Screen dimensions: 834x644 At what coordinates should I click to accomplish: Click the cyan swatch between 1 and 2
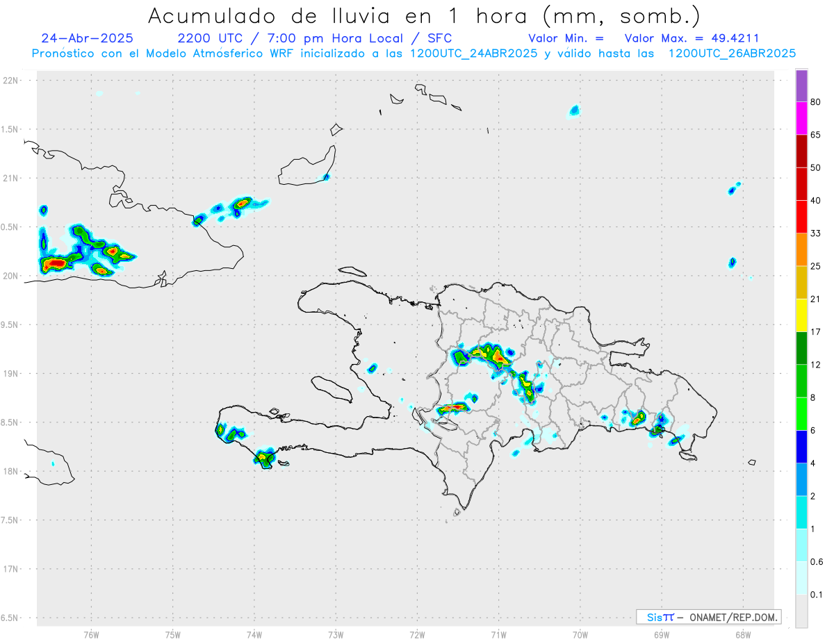pyautogui.click(x=801, y=512)
